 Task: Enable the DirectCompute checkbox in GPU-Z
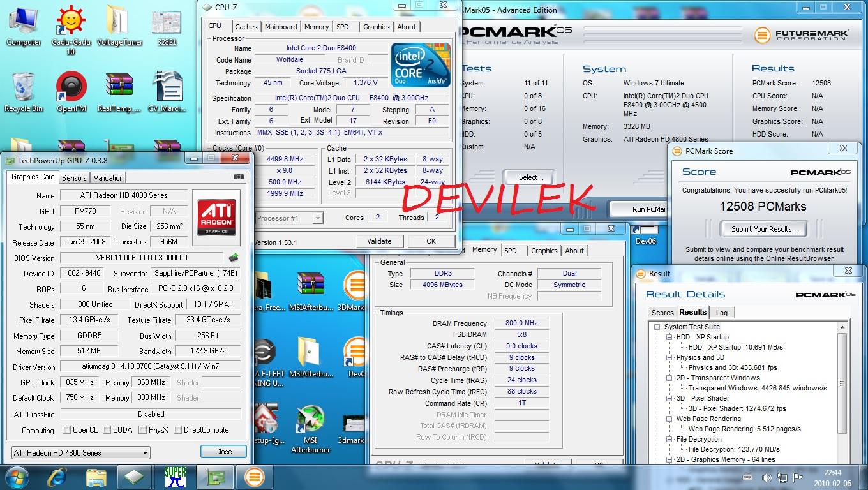(x=178, y=430)
